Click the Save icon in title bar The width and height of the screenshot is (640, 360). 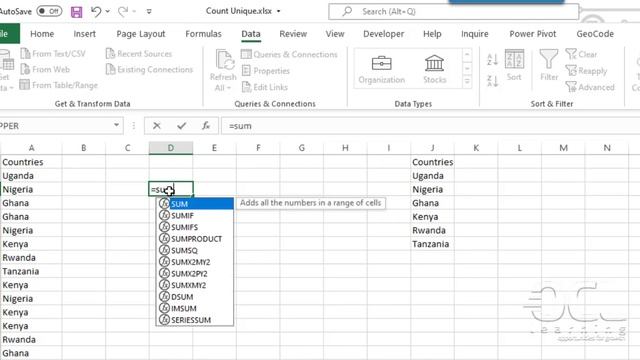coord(76,12)
